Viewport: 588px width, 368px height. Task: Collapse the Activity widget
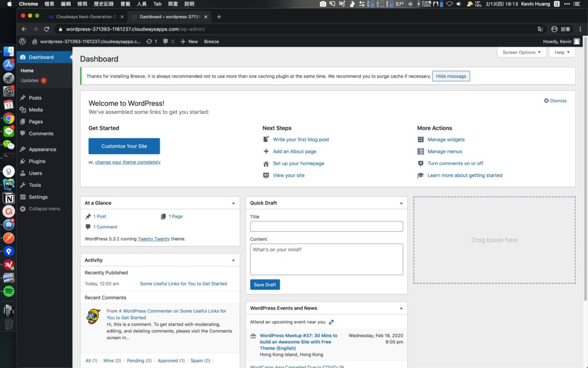(233, 260)
